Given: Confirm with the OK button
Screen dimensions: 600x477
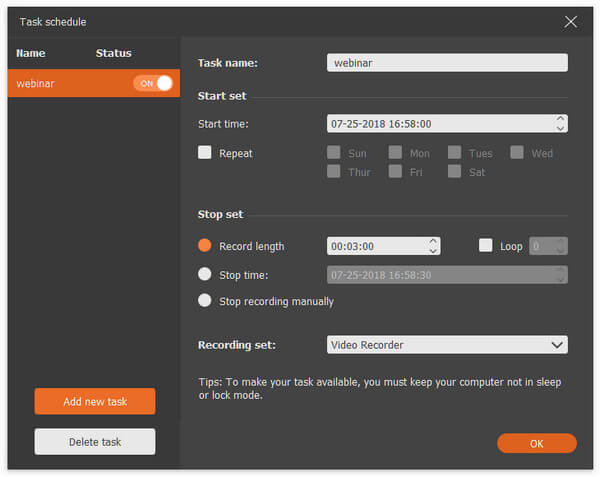Looking at the screenshot, I should 536,443.
